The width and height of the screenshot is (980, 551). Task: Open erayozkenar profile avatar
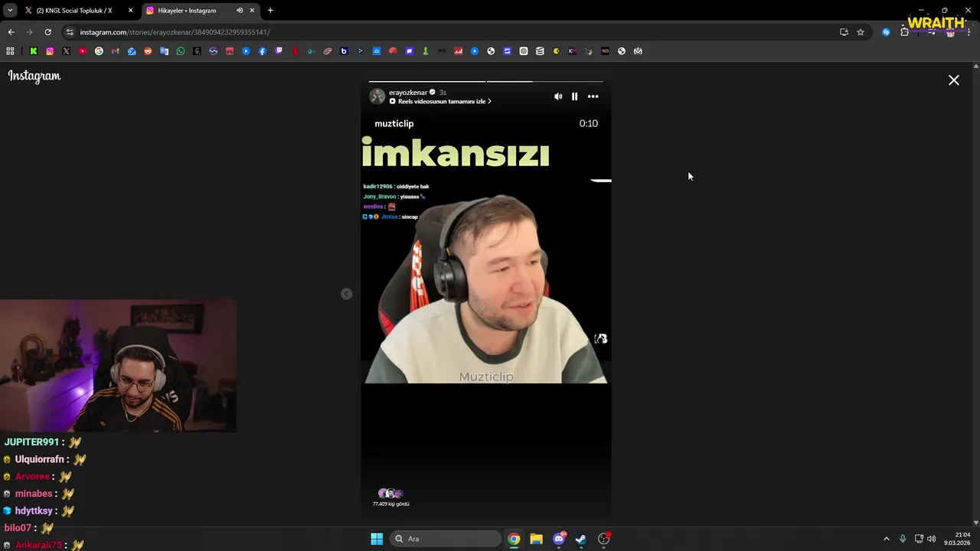tap(377, 96)
